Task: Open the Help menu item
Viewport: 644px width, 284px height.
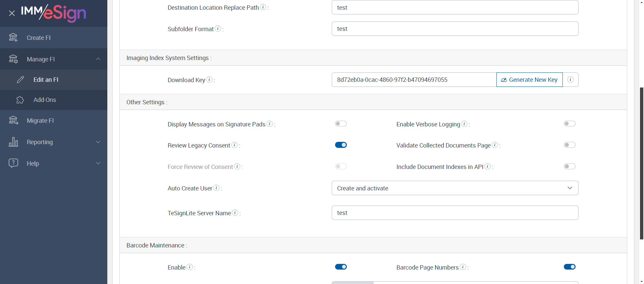Action: click(x=33, y=164)
